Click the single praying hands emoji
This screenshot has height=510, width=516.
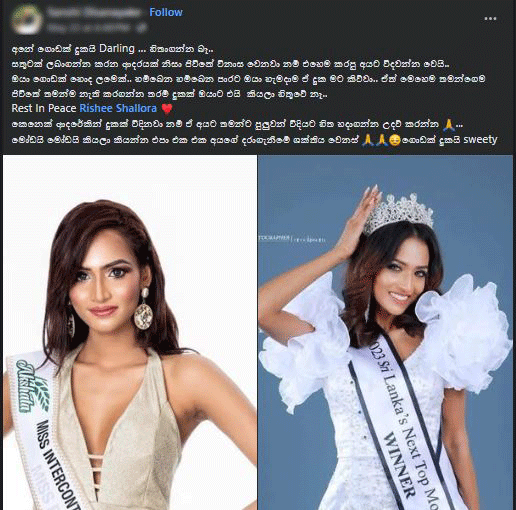point(449,124)
